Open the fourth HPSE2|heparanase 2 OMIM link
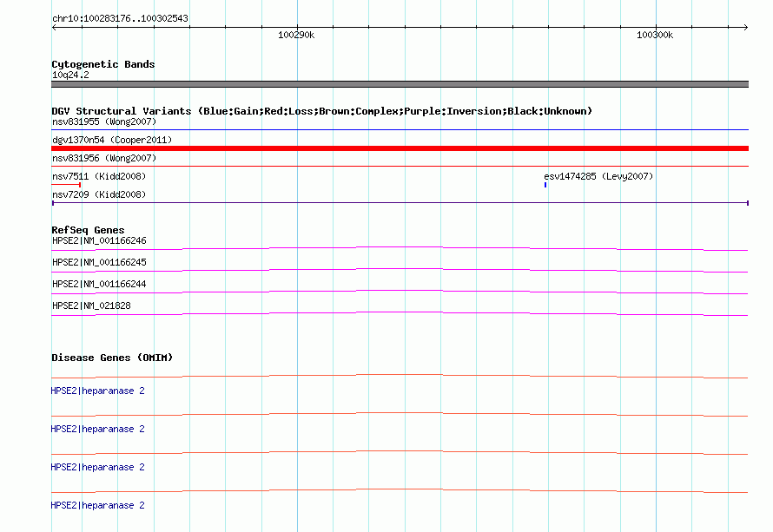 point(97,505)
